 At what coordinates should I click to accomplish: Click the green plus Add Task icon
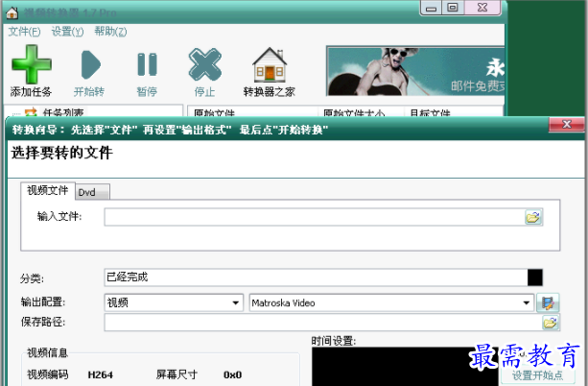click(32, 64)
